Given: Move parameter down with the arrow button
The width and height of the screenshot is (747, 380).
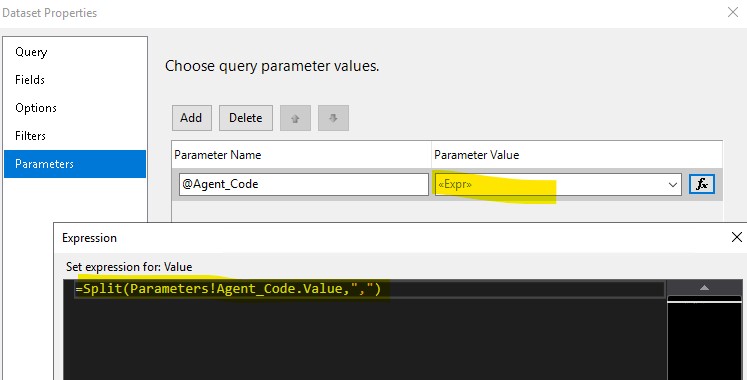Looking at the screenshot, I should 333,118.
